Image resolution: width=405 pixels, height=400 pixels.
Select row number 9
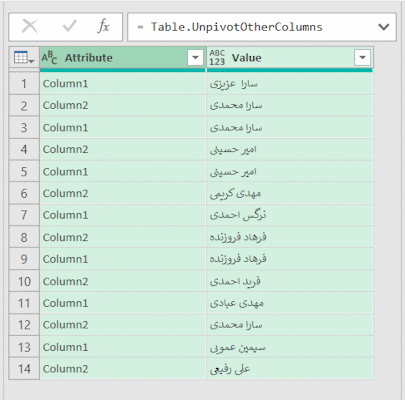[x=24, y=259]
